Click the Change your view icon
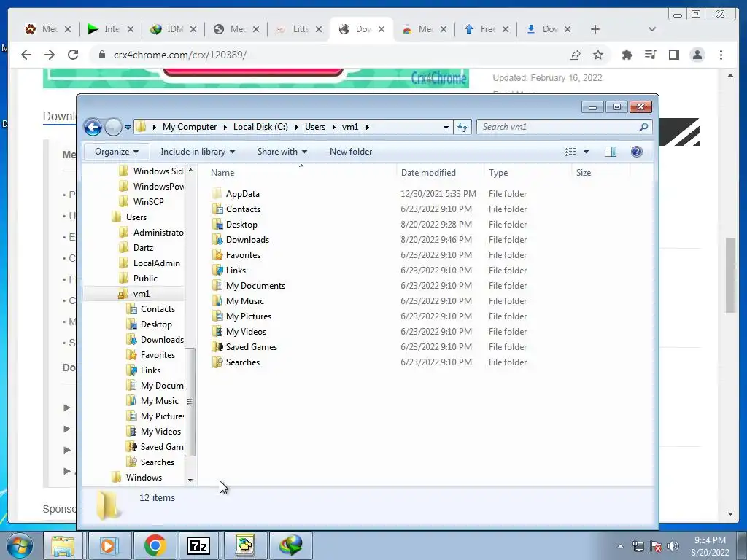This screenshot has width=747, height=560. [x=570, y=152]
